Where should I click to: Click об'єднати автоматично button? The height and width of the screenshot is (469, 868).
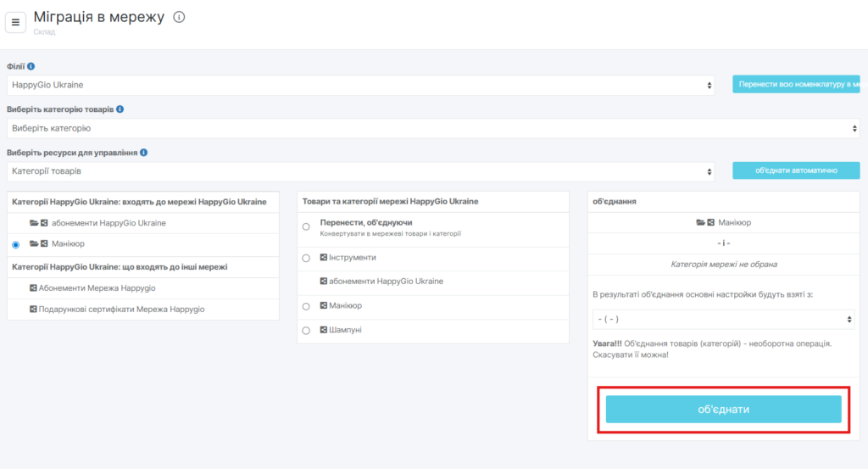point(796,170)
